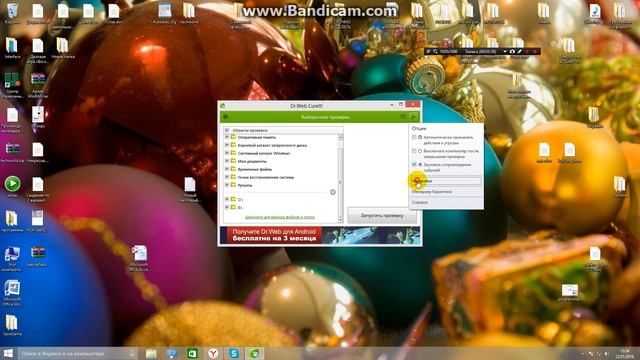Uncheck the E:\ drive checkbox
Screen dimensions: 640x360
(x=227, y=207)
